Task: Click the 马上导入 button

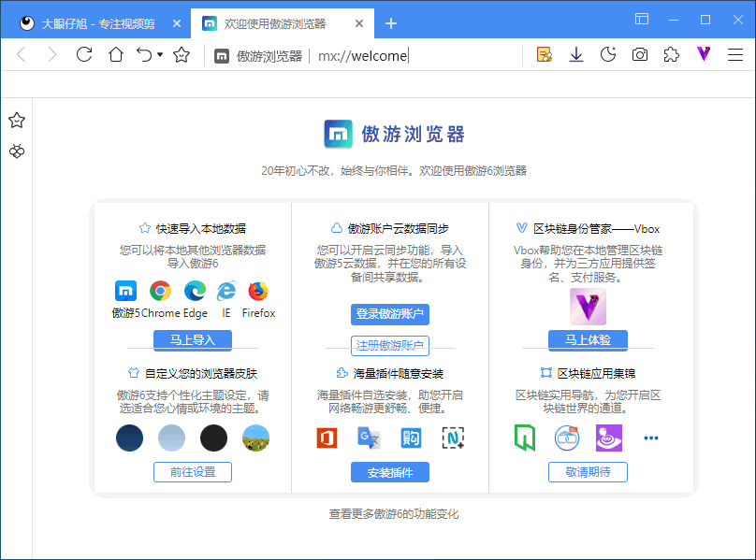Action: [193, 340]
